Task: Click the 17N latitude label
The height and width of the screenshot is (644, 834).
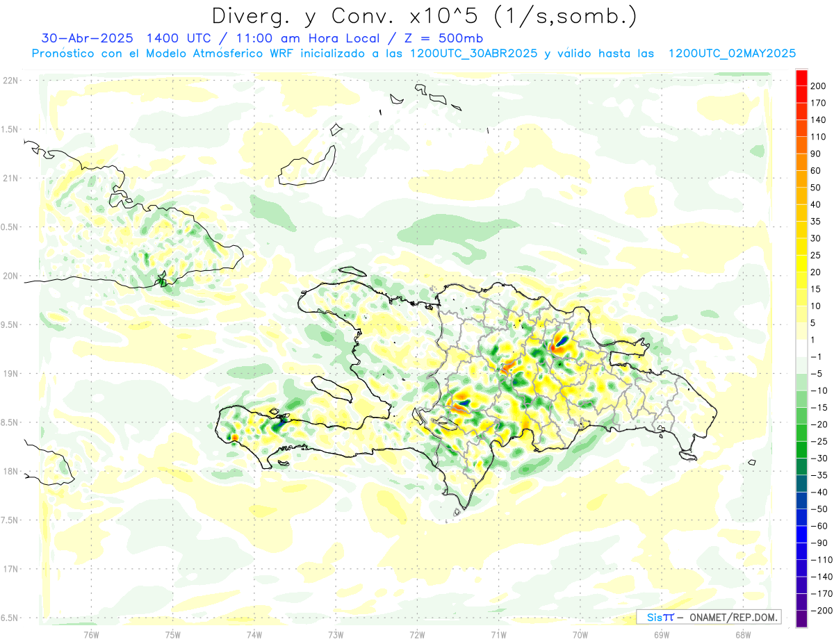Action: tap(10, 569)
